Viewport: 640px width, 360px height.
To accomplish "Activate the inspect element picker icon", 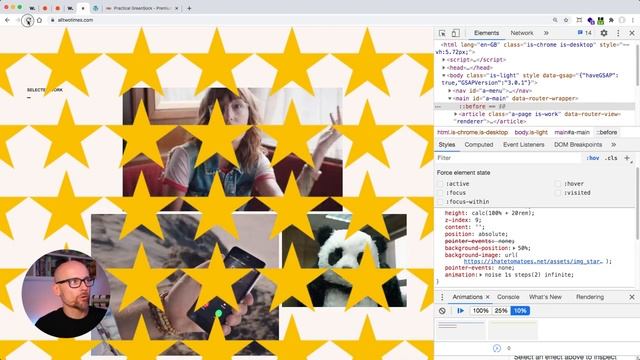I will coord(442,33).
